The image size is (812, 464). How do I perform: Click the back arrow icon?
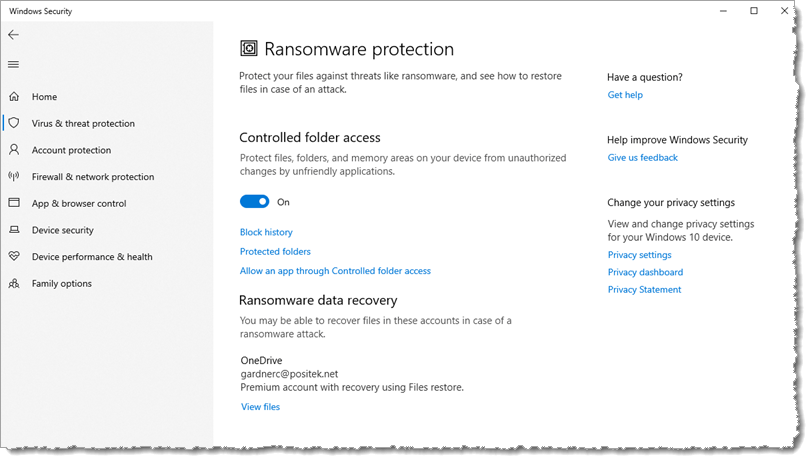13,35
